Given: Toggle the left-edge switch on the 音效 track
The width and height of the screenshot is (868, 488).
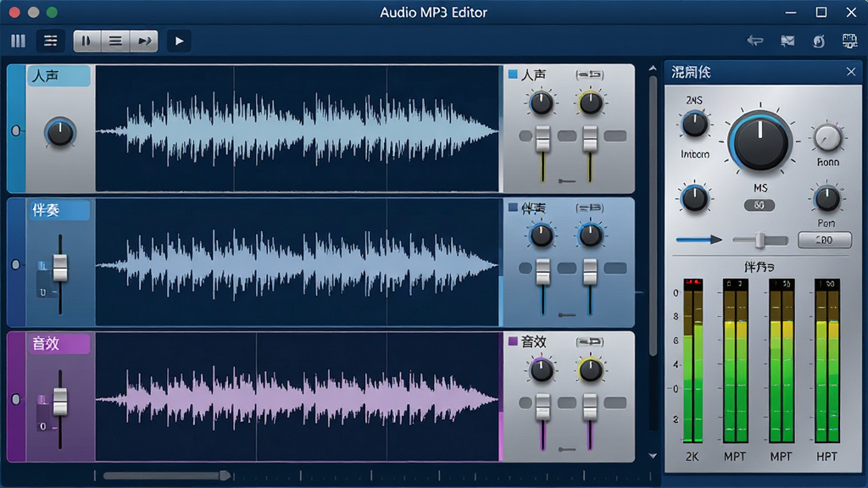Looking at the screenshot, I should [x=16, y=399].
